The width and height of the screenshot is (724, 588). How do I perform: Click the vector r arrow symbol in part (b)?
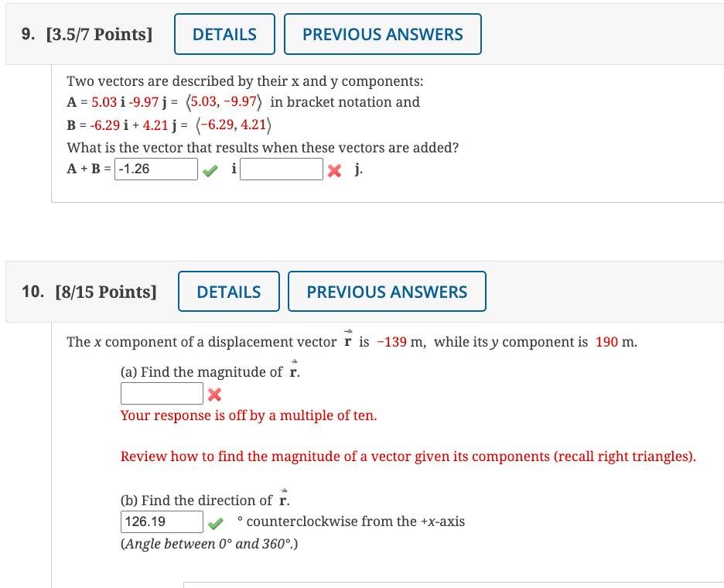(283, 494)
